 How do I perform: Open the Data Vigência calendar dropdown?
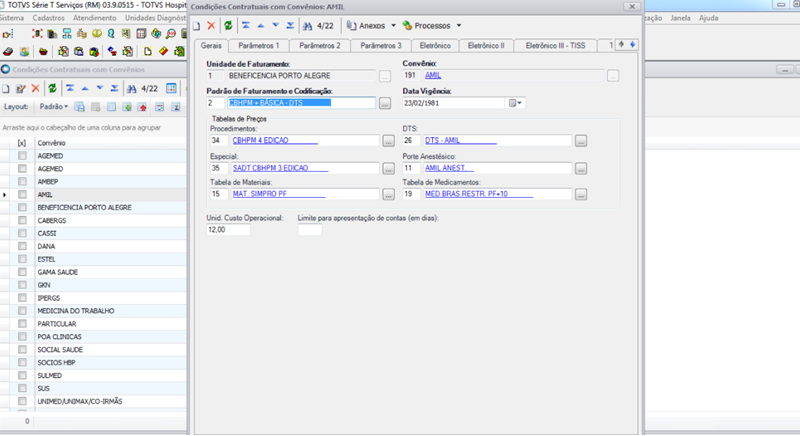tap(515, 103)
